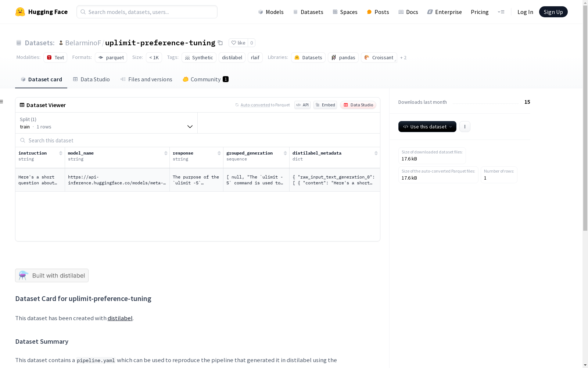Open Enterprise in the top navigation
The width and height of the screenshot is (588, 368).
pos(444,12)
